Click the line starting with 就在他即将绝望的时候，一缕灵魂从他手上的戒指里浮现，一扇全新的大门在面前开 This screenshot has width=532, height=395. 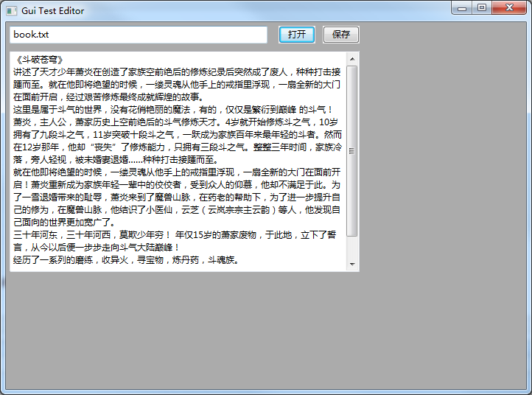[x=177, y=172]
